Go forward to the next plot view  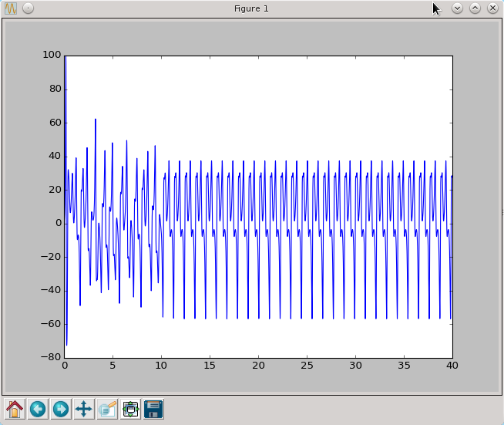[x=61, y=409]
